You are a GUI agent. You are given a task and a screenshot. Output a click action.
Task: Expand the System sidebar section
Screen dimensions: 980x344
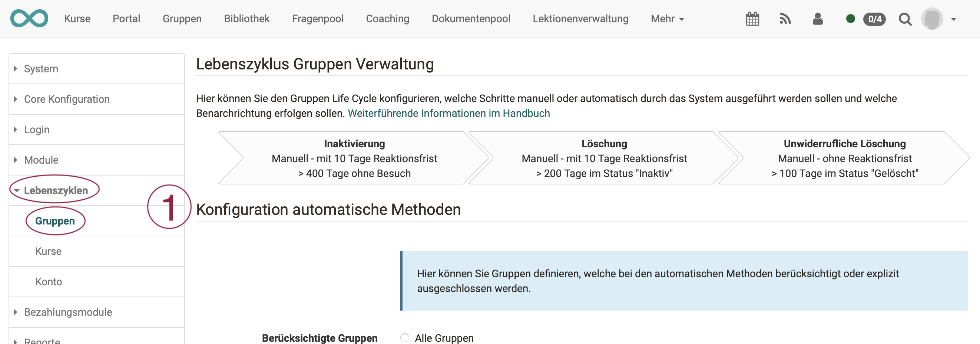pyautogui.click(x=41, y=69)
